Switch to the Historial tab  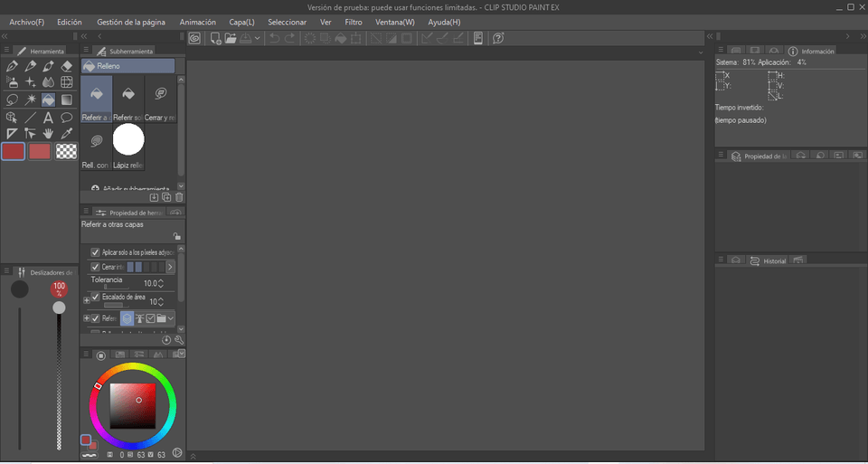774,260
